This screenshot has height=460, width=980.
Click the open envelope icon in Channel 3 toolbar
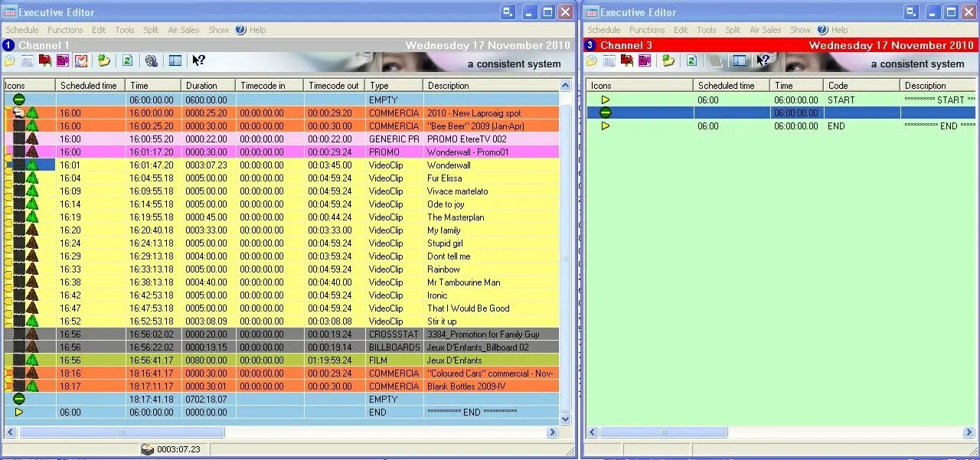(x=591, y=61)
